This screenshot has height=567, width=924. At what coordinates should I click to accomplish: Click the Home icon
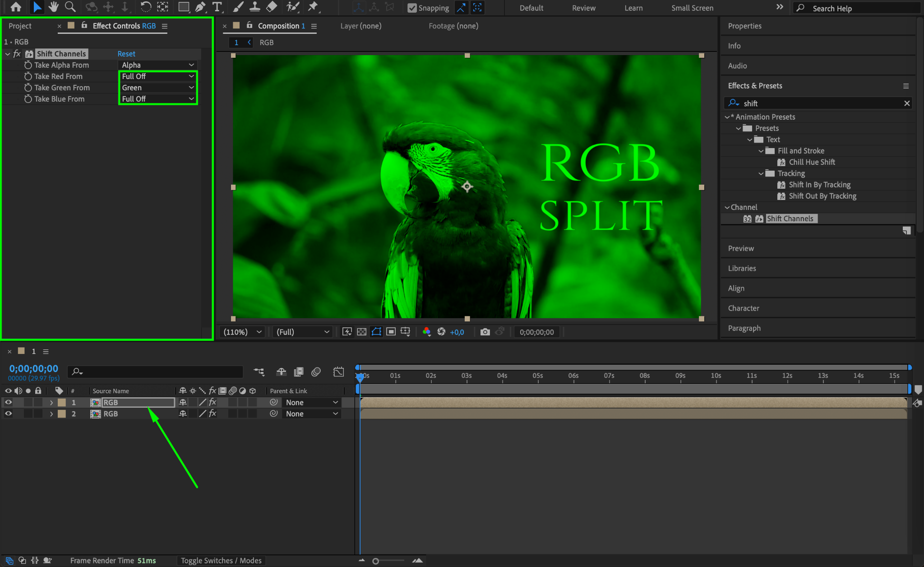16,7
